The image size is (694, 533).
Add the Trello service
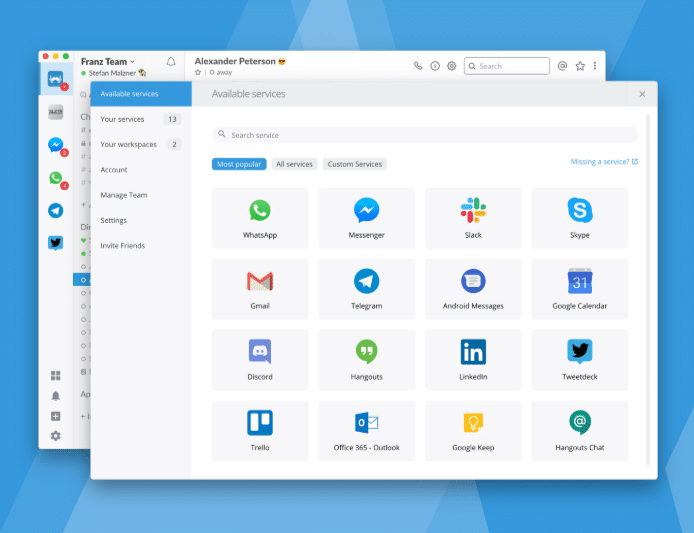[x=260, y=430]
